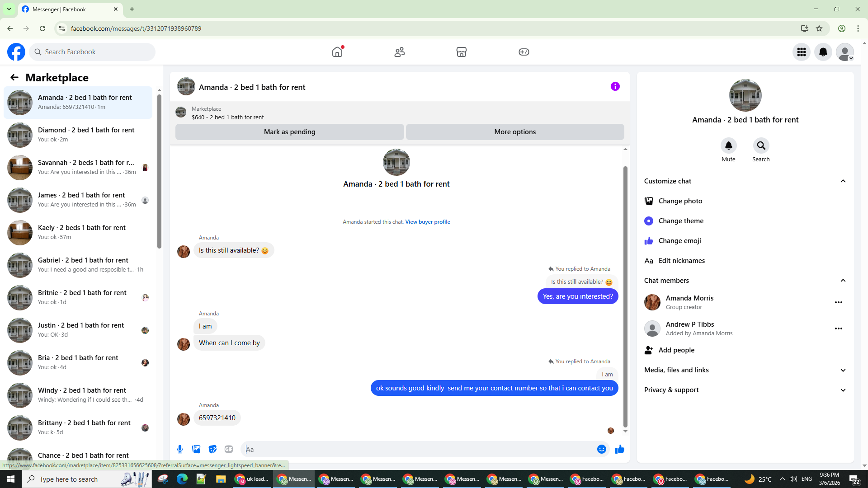Expand Privacy & support section
The width and height of the screenshot is (868, 488).
click(843, 390)
